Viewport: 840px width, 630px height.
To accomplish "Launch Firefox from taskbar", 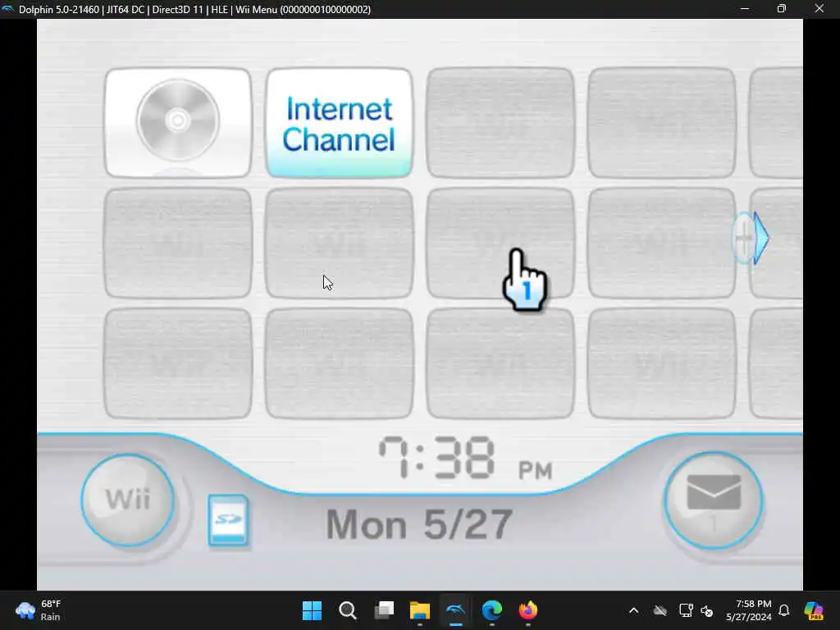I will [527, 610].
